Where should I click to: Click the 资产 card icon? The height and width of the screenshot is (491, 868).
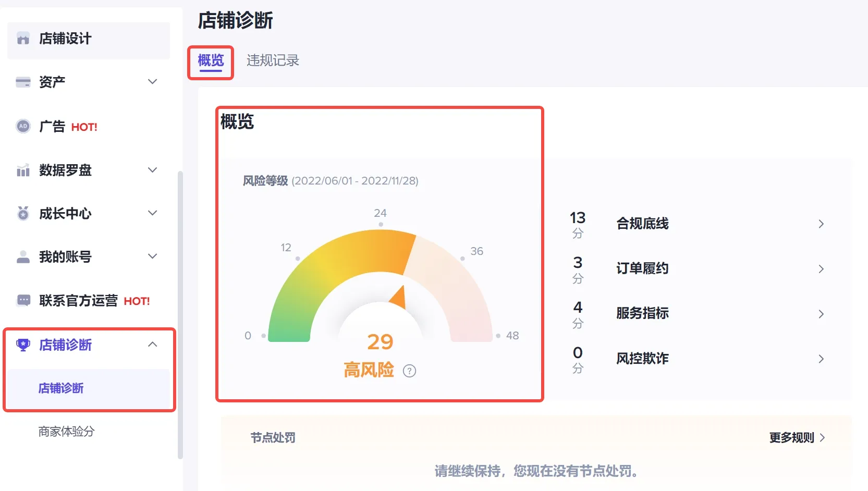tap(23, 81)
